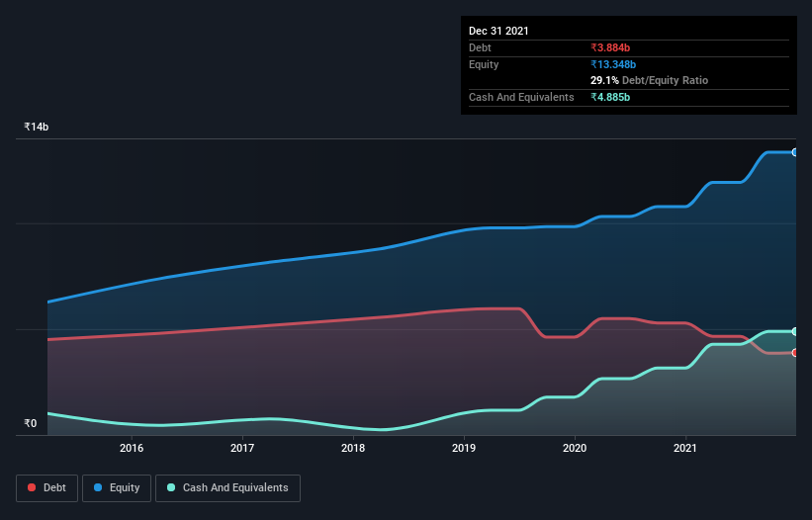Click the 2016 x-axis label
The image size is (812, 520).
click(x=132, y=448)
